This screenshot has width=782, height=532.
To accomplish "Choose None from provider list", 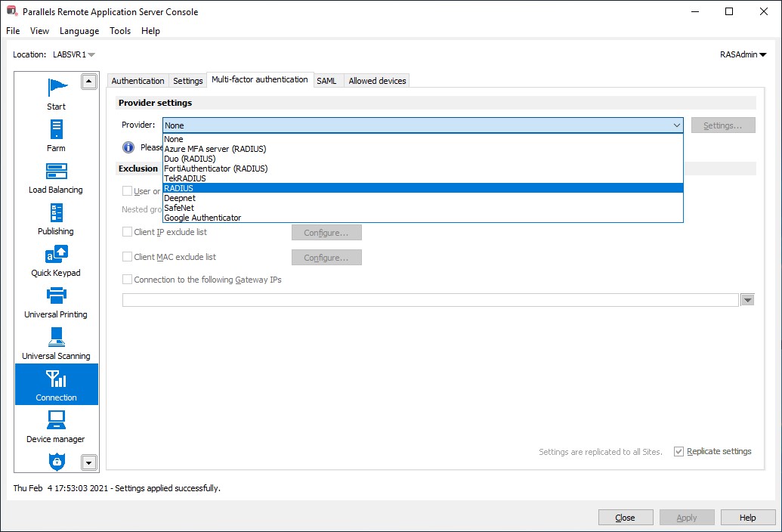I will click(423, 139).
